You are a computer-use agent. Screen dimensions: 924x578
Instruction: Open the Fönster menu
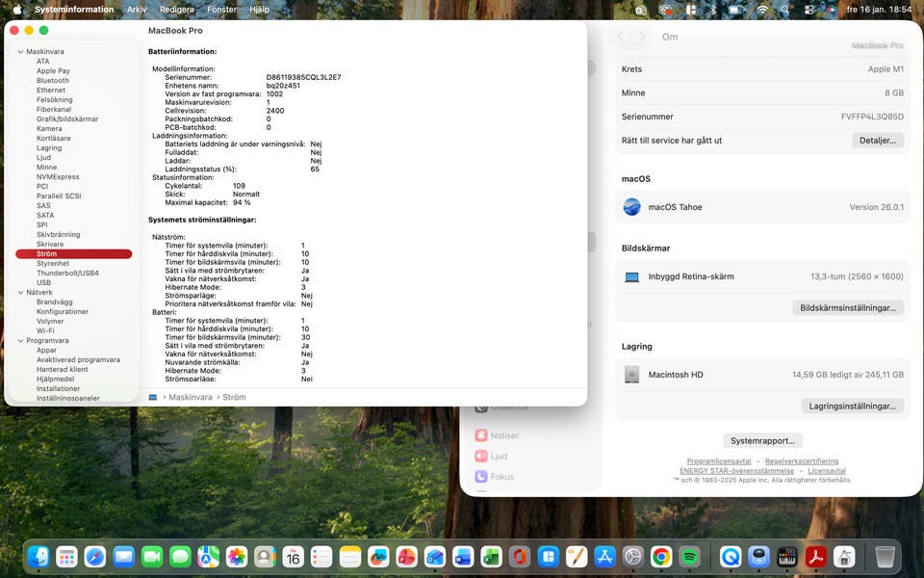(221, 9)
